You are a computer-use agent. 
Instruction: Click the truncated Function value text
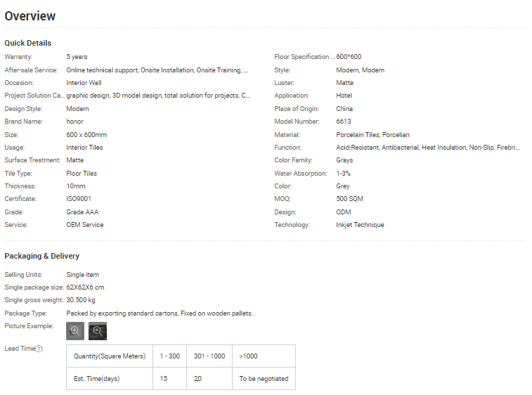pyautogui.click(x=428, y=148)
